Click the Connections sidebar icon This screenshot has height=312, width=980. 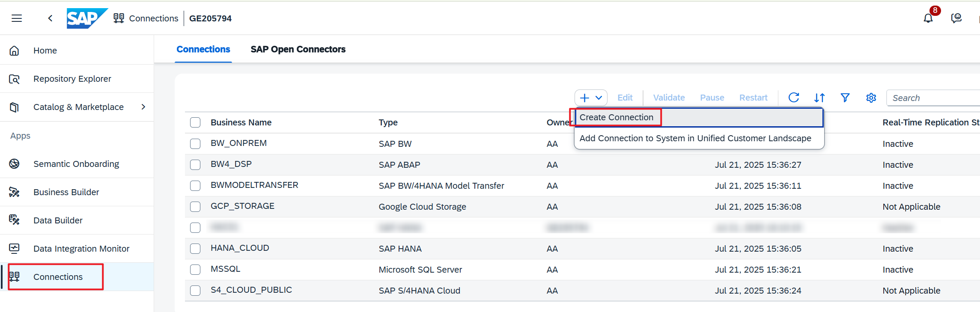click(14, 277)
